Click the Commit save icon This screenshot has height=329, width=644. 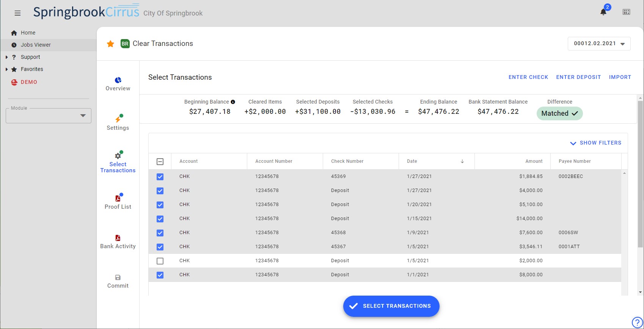pos(118,277)
